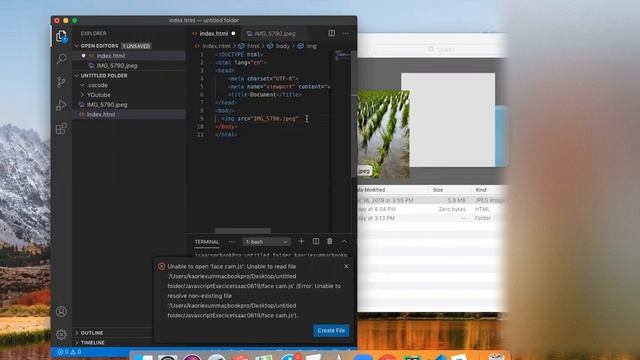
Task: Click the title Document line in code
Action: pos(265,94)
